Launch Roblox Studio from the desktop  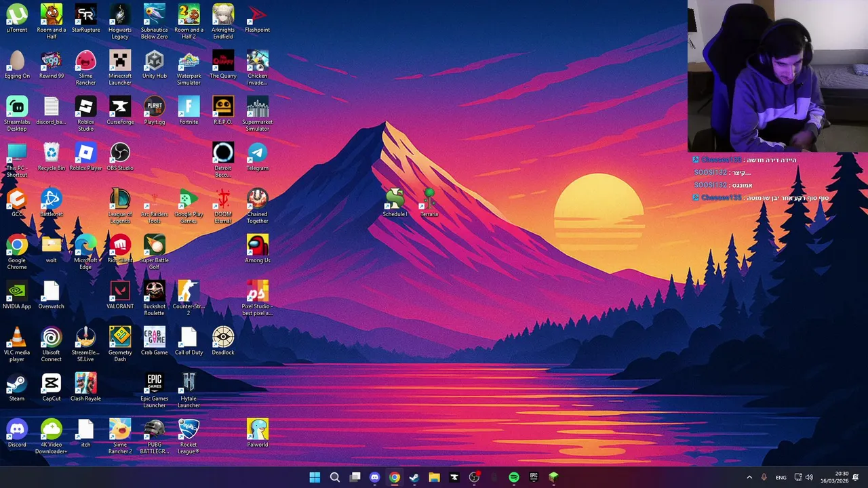(85, 114)
